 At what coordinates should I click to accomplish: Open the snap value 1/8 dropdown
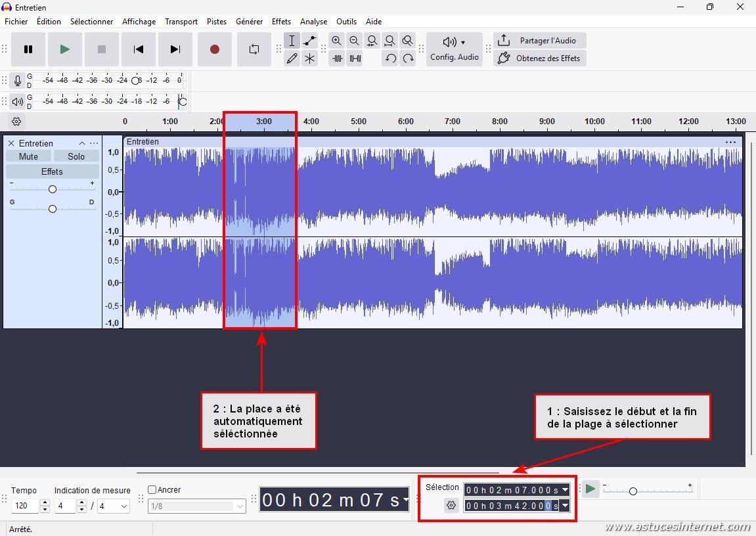(x=197, y=506)
